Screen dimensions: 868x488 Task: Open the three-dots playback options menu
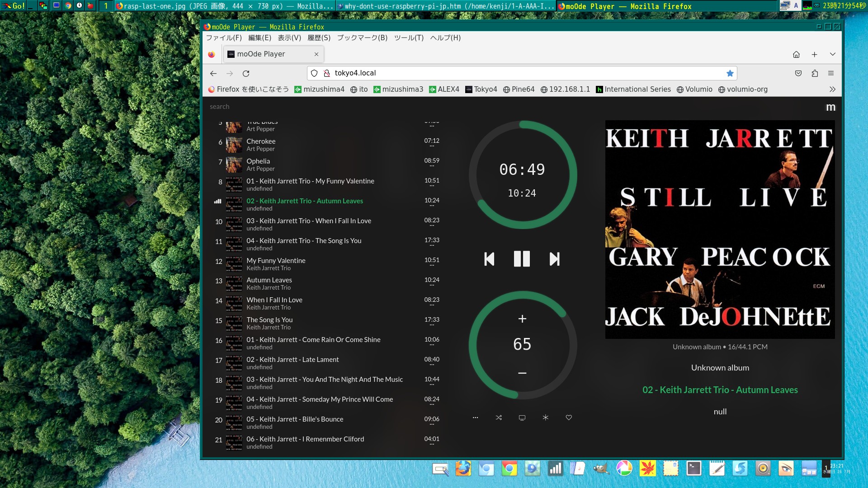click(475, 418)
